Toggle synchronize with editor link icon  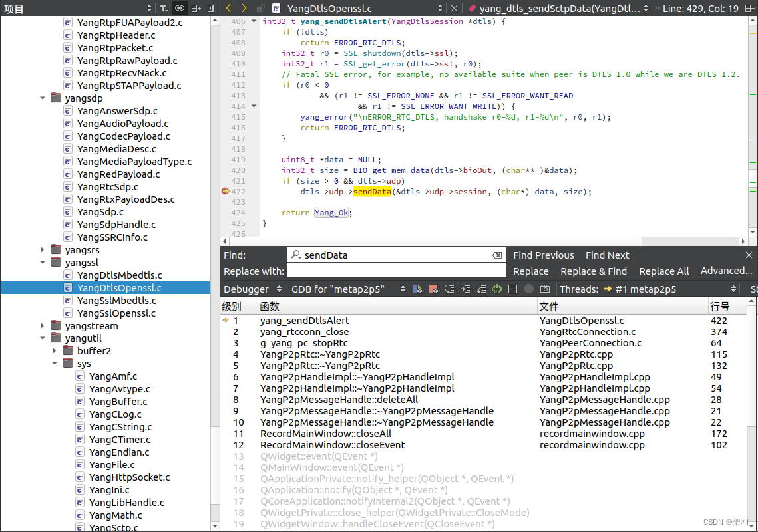(180, 8)
